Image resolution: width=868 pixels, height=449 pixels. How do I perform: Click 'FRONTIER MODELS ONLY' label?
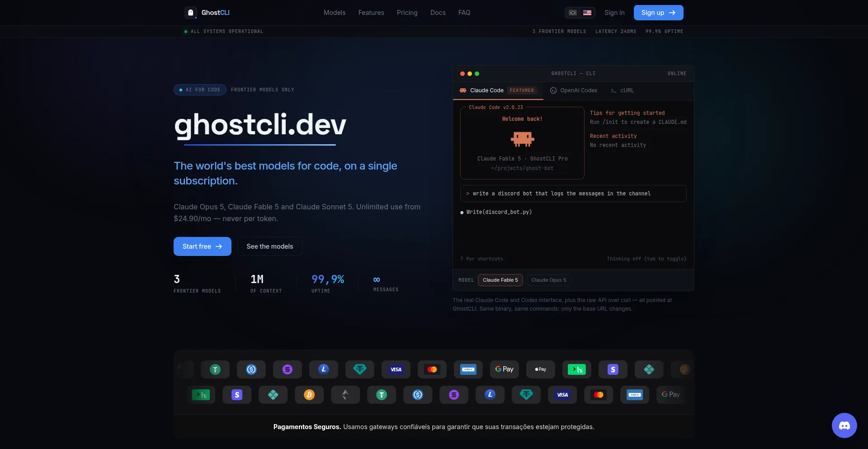click(x=263, y=90)
